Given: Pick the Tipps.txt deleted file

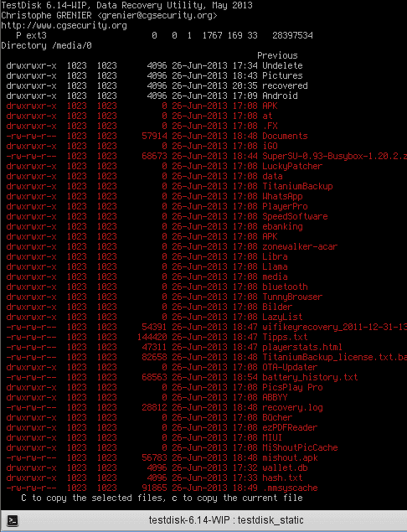Looking at the screenshot, I should click(157, 338).
